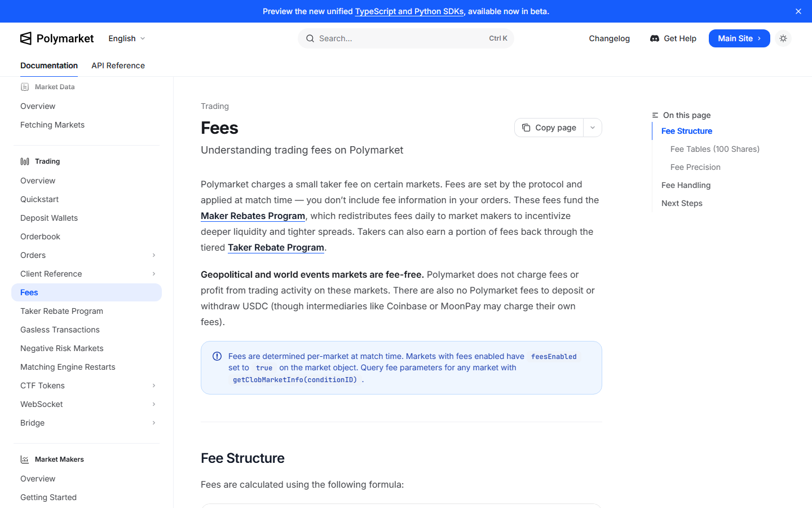Switch to the Documentation tab
The width and height of the screenshot is (812, 508).
click(49, 65)
